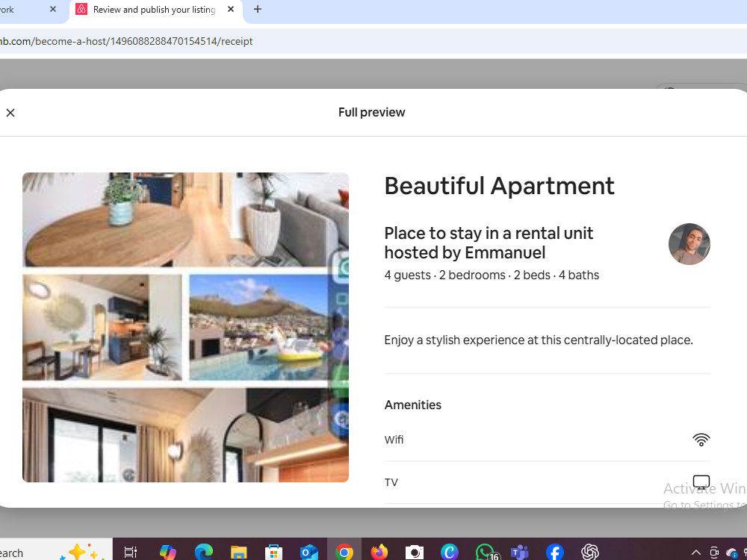This screenshot has width=747, height=560.
Task: Click the Airbnb favicon on the tab
Action: (x=81, y=9)
